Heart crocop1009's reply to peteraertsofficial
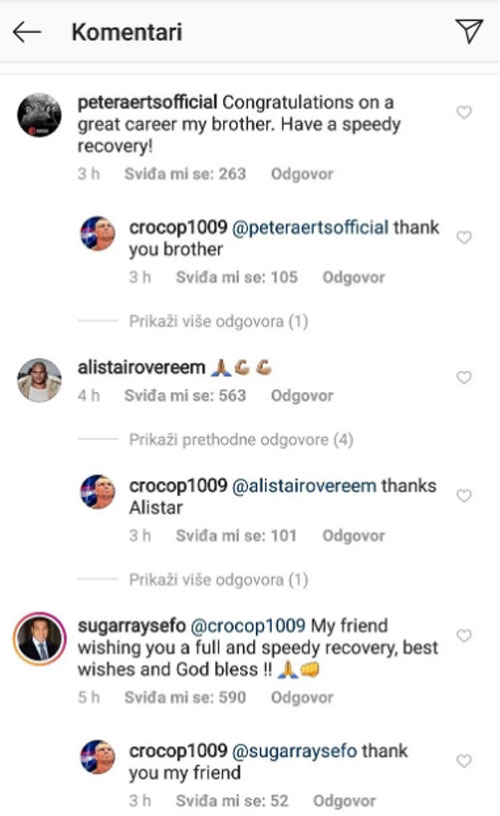500x816 pixels. [464, 238]
